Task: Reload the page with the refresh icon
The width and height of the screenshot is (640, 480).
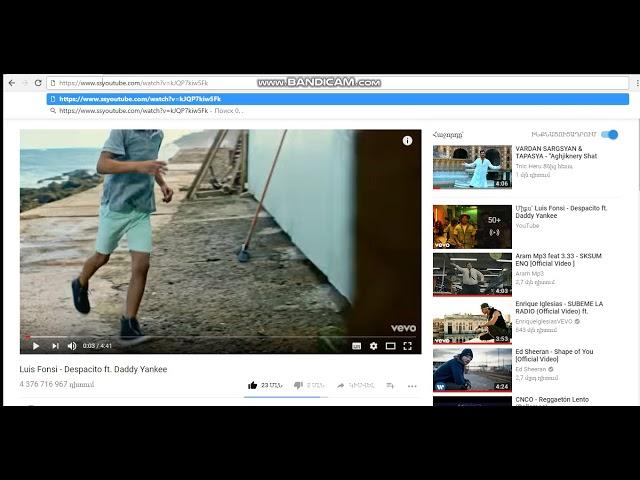Action: click(38, 83)
